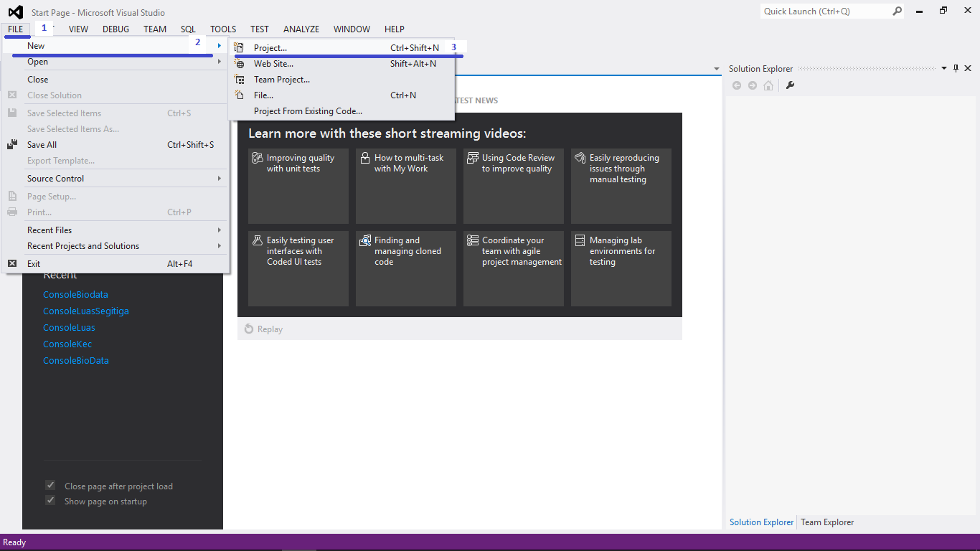Click the Quick Launch search magnifier icon
Image resolution: width=980 pixels, height=551 pixels.
coord(896,11)
